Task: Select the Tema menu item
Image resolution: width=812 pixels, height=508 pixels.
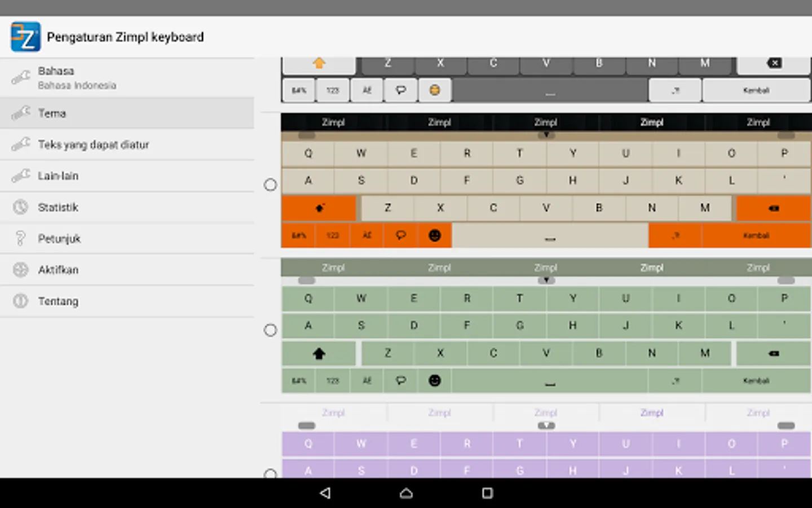Action: point(127,113)
